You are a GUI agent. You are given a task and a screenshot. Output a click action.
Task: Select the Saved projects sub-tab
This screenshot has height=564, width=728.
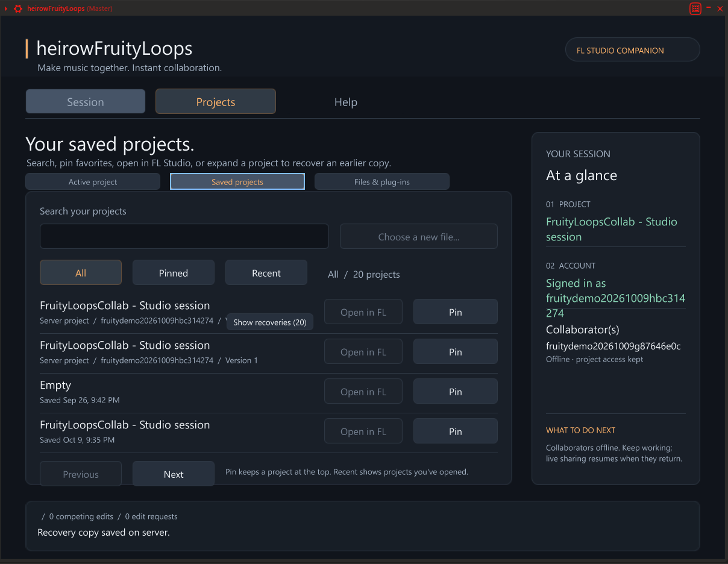[237, 181]
